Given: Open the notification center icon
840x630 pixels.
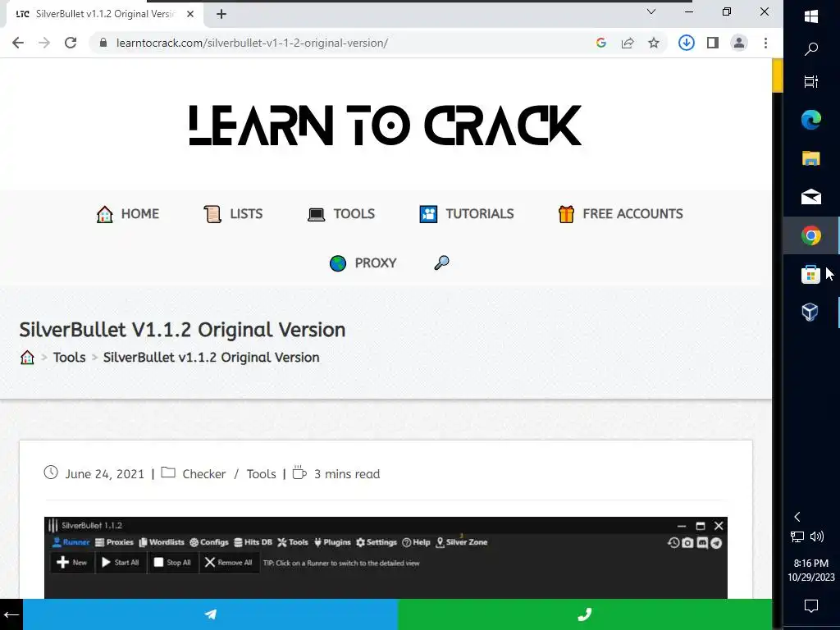Looking at the screenshot, I should (811, 606).
